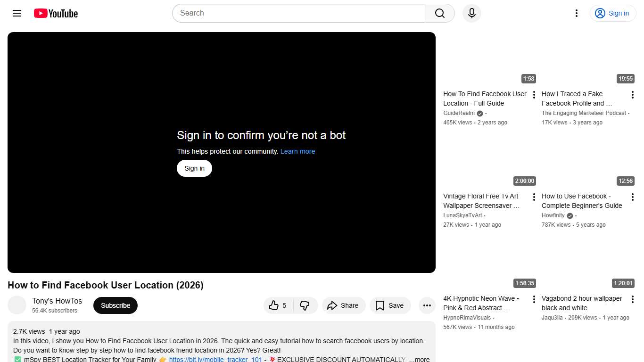Open the Sign in button in the header
Screen dimensions: 644x362
coord(612,13)
